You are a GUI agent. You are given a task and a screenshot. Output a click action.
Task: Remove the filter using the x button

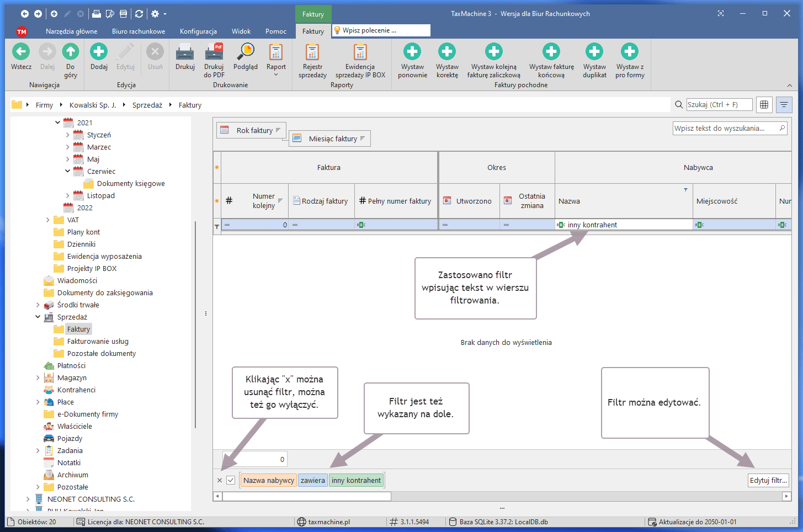(220, 480)
